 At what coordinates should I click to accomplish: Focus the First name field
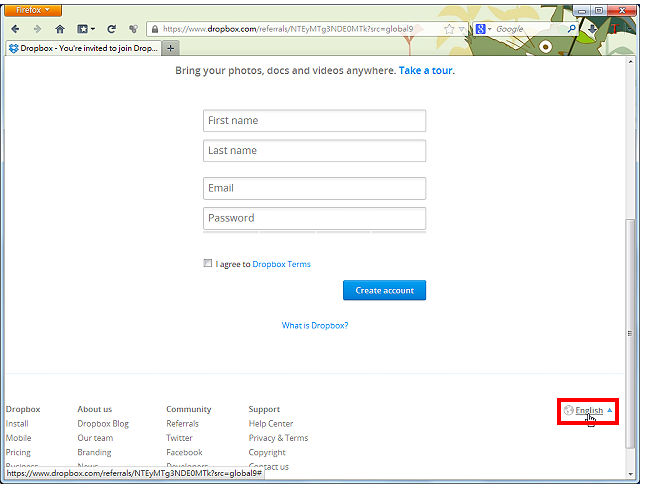(314, 120)
